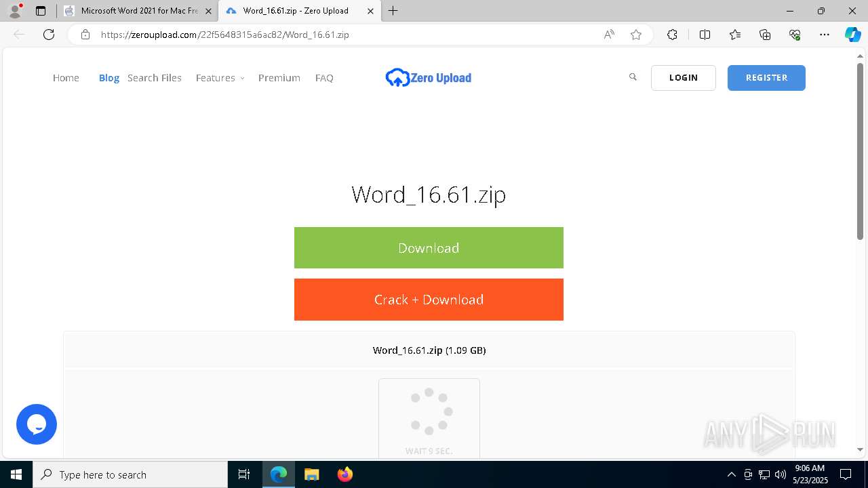The height and width of the screenshot is (488, 868).
Task: Launch Firefox from taskbar
Action: [x=344, y=474]
